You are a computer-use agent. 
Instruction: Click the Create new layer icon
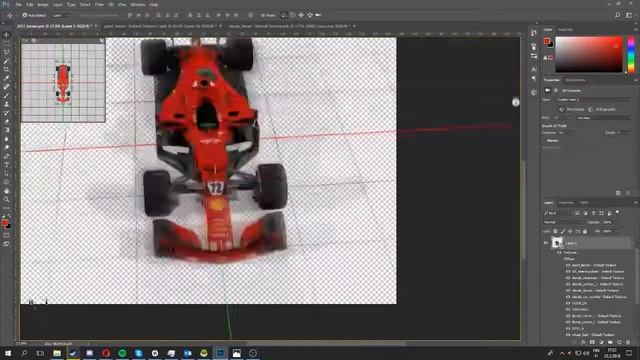coord(619,342)
